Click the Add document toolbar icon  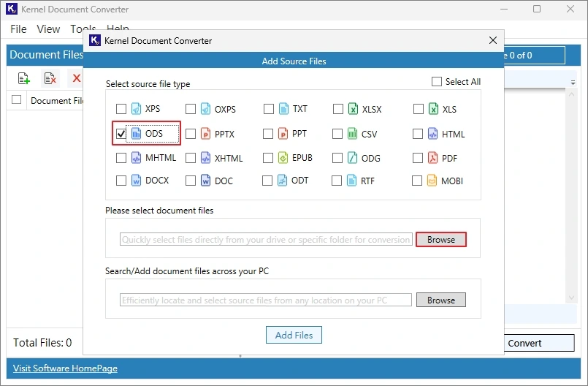coord(23,78)
